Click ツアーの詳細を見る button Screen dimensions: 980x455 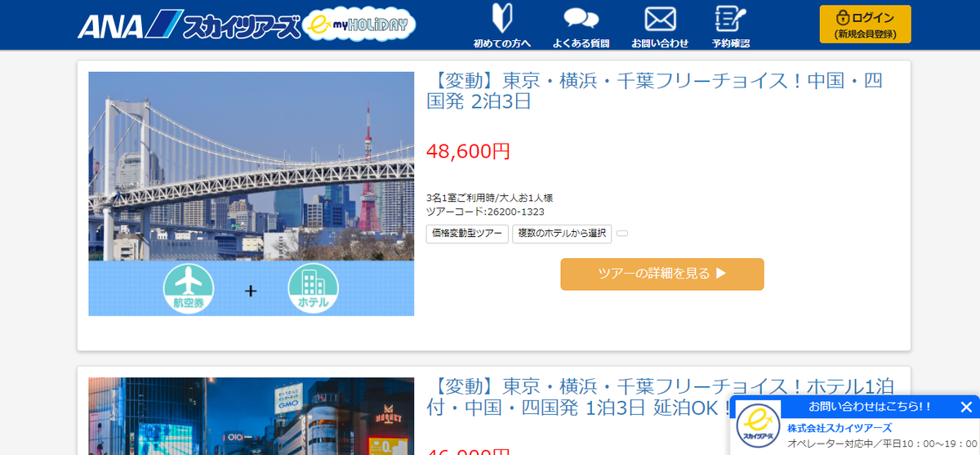(x=662, y=274)
